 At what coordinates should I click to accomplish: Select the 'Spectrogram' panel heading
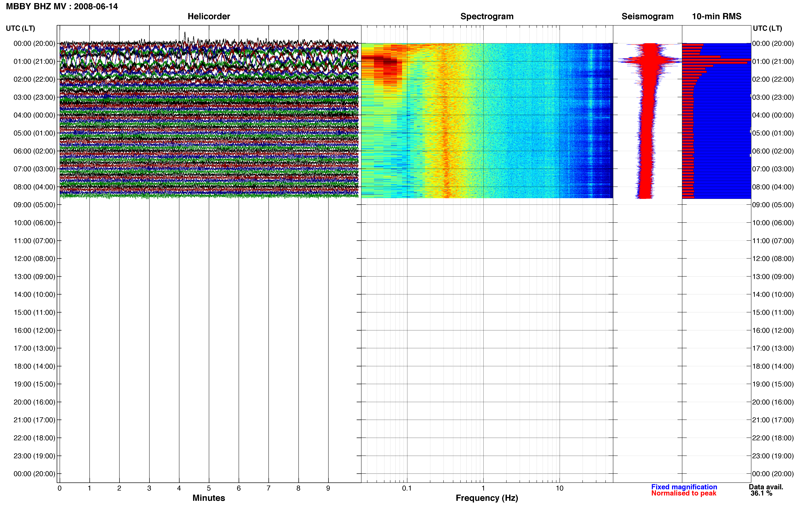487,16
